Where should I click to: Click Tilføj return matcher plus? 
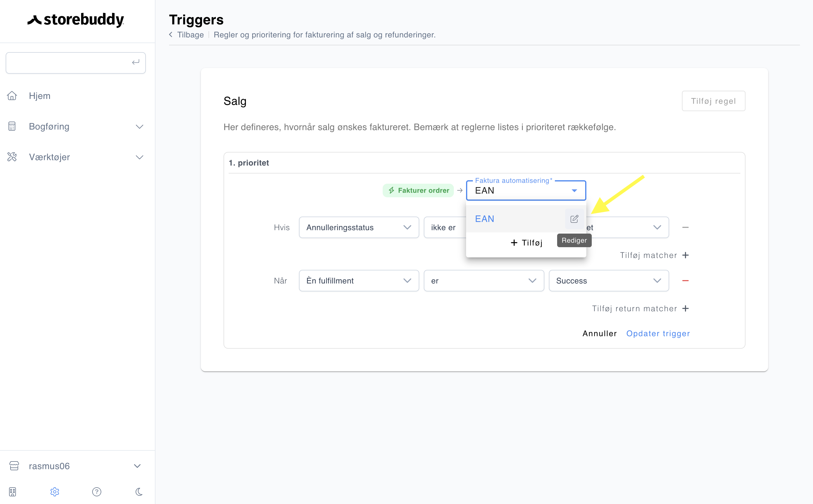point(640,309)
